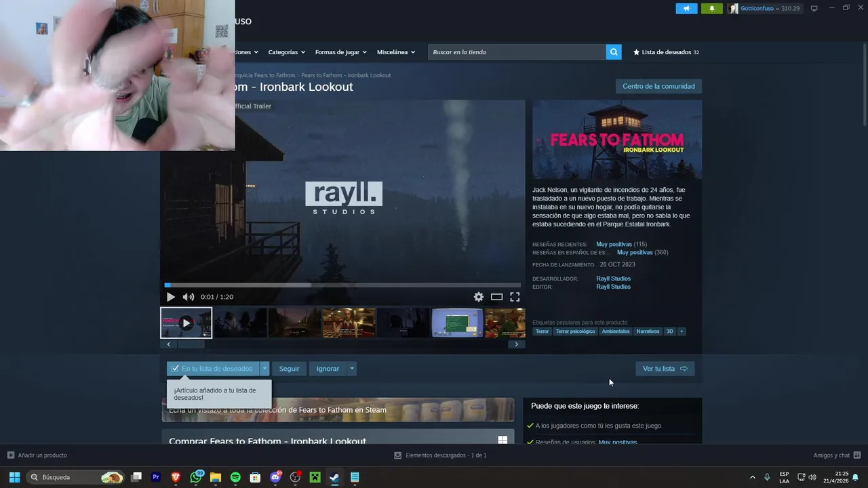This screenshot has height=488, width=868.
Task: Enter fullscreen on the trailer
Action: (x=515, y=297)
